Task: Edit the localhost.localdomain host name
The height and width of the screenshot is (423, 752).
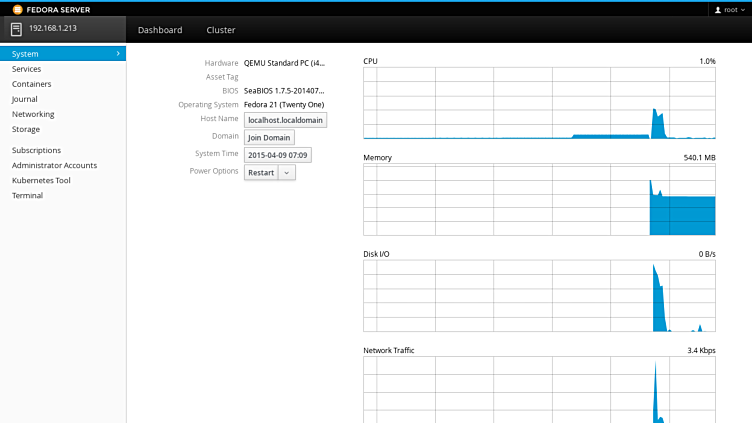Action: tap(285, 120)
